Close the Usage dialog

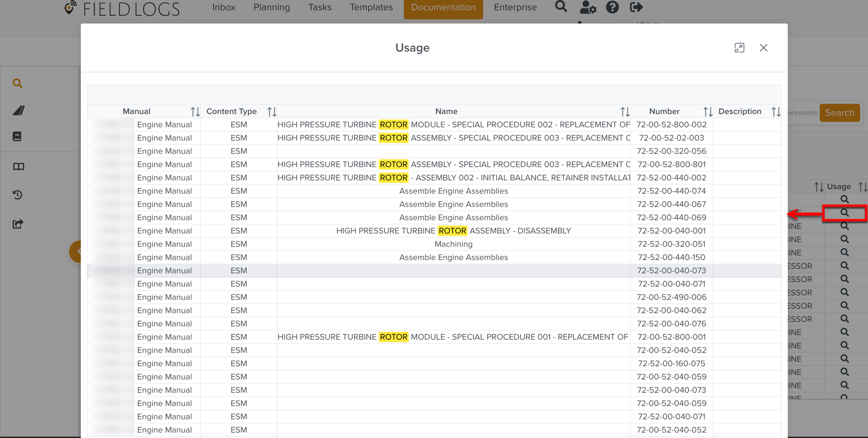click(x=763, y=48)
